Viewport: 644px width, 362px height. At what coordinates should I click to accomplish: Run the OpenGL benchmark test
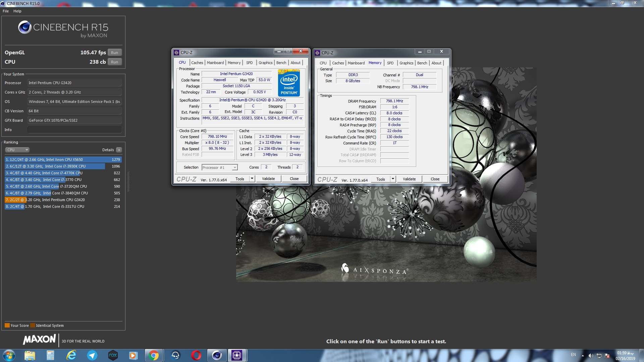click(x=114, y=53)
